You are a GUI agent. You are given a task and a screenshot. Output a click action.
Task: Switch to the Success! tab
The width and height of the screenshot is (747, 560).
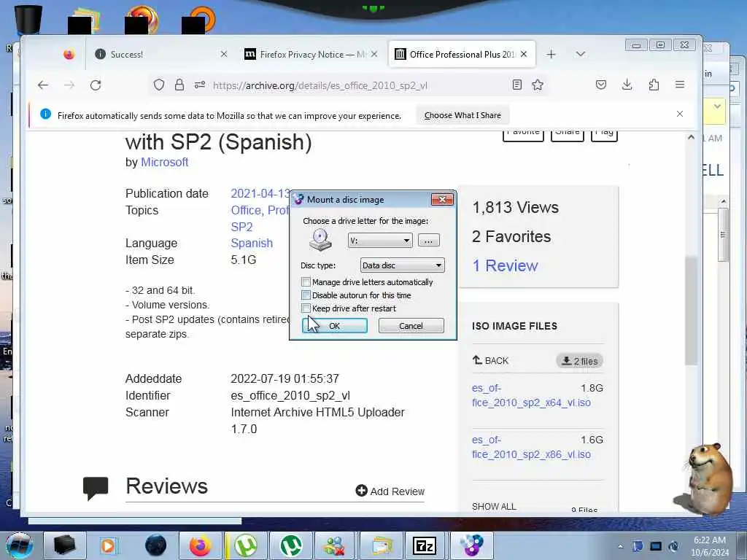160,54
